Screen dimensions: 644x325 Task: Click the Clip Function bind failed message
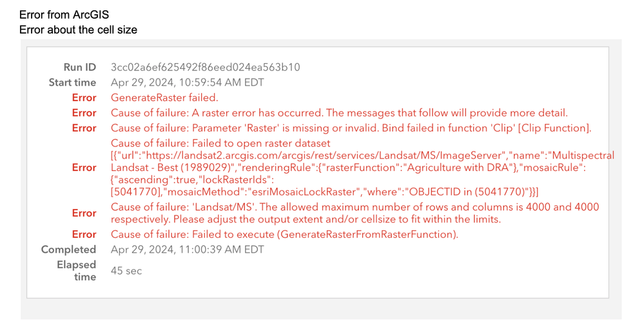[351, 128]
